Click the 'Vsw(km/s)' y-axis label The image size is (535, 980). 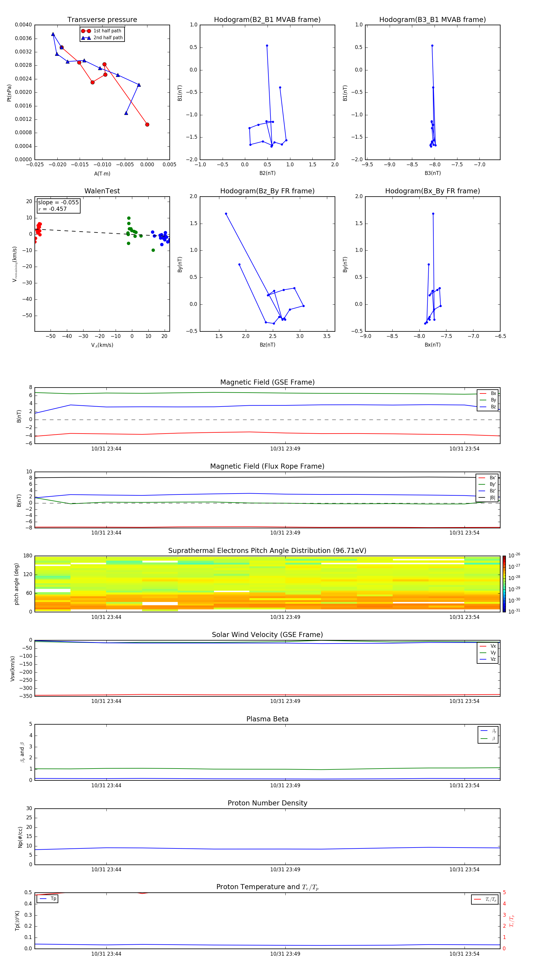pyautogui.click(x=12, y=668)
